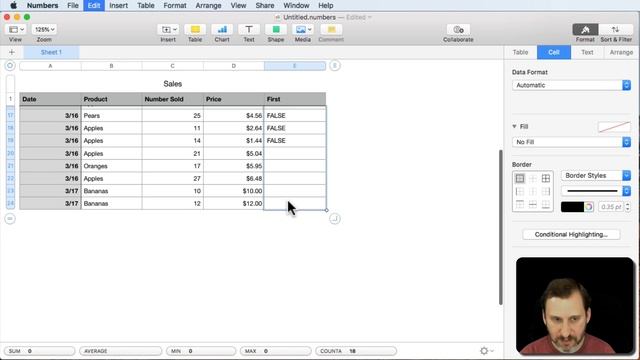This screenshot has width=640, height=360.
Task: Apply bottom border option in Border grid
Action: click(x=546, y=204)
